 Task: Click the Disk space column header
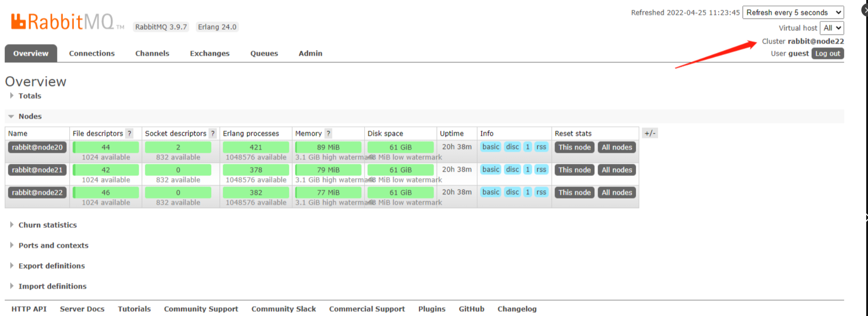point(385,133)
